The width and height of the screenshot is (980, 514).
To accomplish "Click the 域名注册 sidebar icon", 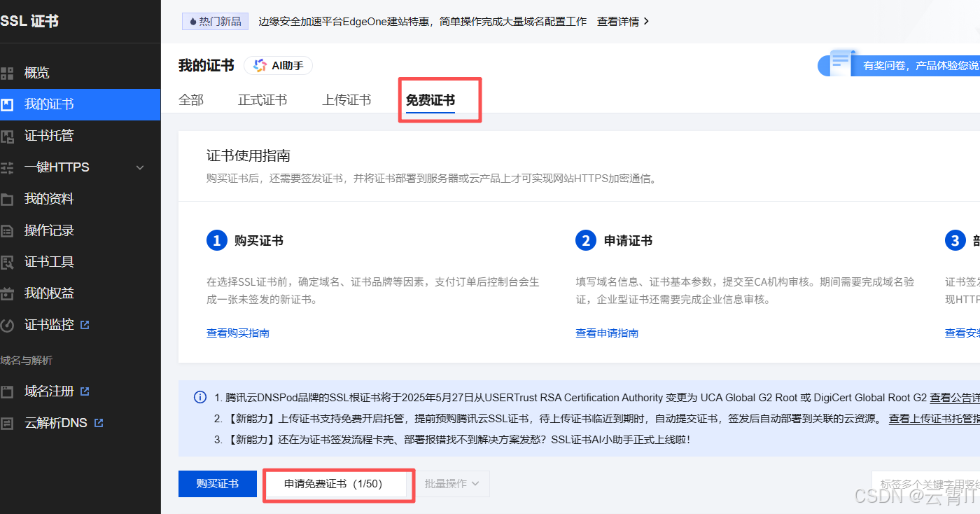I will click(7, 391).
